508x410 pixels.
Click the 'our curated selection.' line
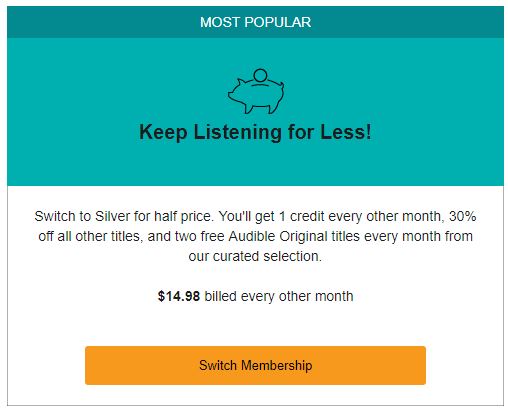coord(255,256)
